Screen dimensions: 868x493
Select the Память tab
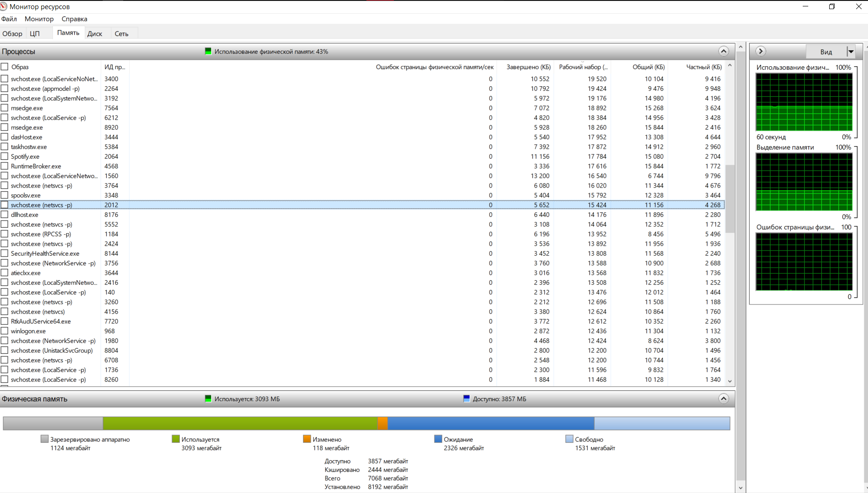click(x=68, y=32)
